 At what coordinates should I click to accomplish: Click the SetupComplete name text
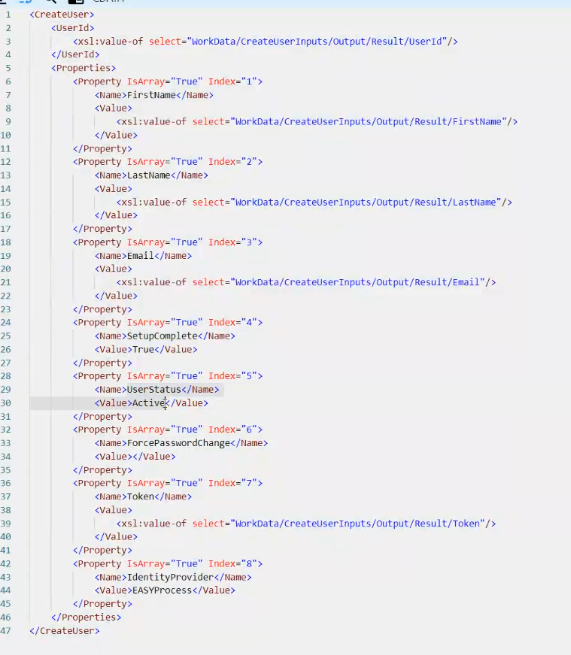[162, 336]
